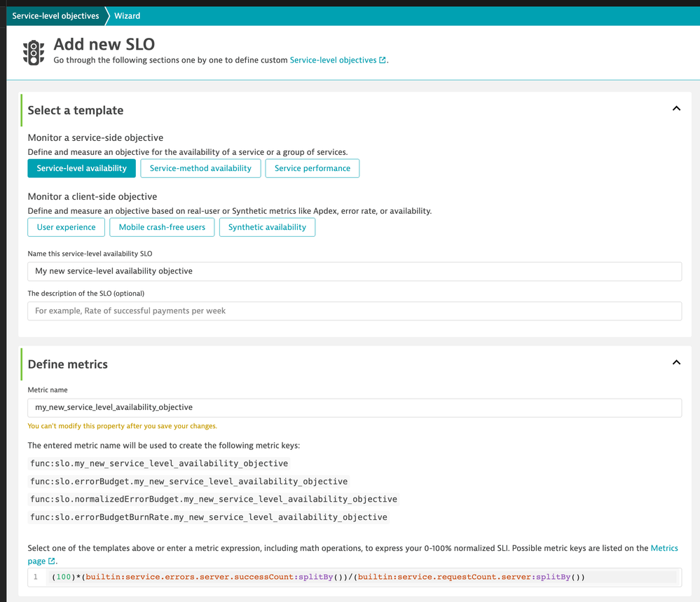Open the Service-level objectives documentation link
Viewport: 700px width, 602px height.
[x=333, y=60]
